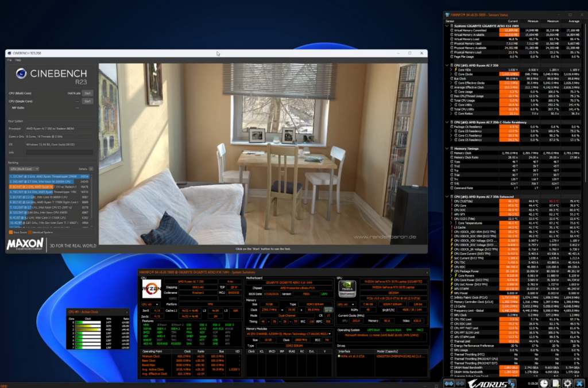The height and width of the screenshot is (388, 588).
Task: Collapse the System: GIGABYTE AERO X16 sensor group
Action: pyautogui.click(x=447, y=26)
